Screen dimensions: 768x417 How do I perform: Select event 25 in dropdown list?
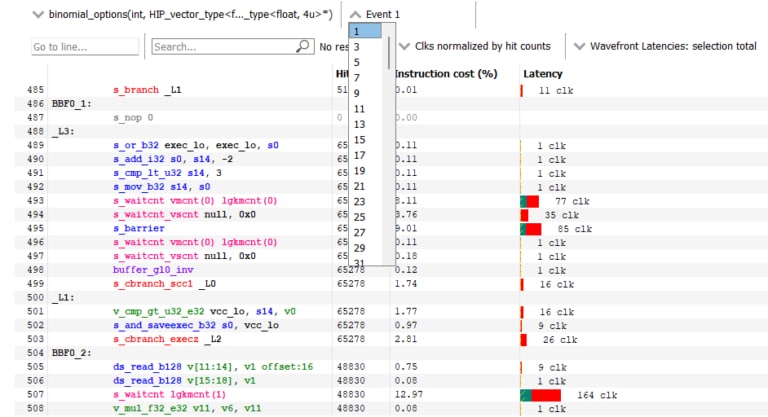[365, 217]
